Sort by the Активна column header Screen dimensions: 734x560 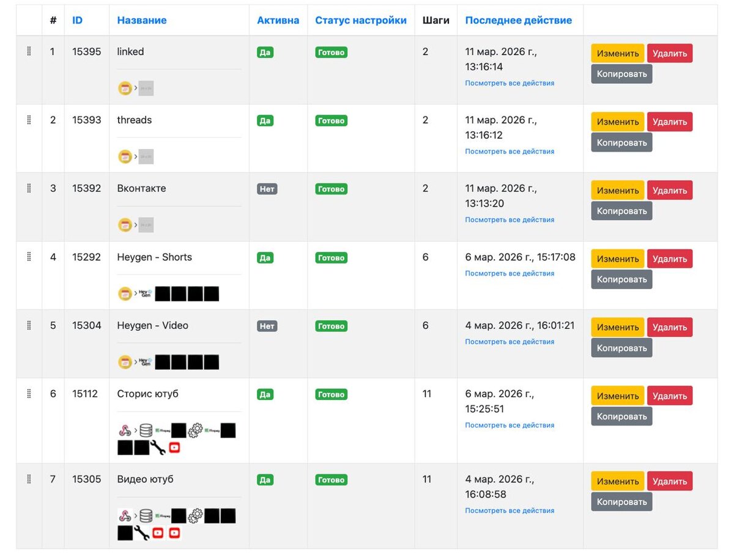click(x=278, y=20)
